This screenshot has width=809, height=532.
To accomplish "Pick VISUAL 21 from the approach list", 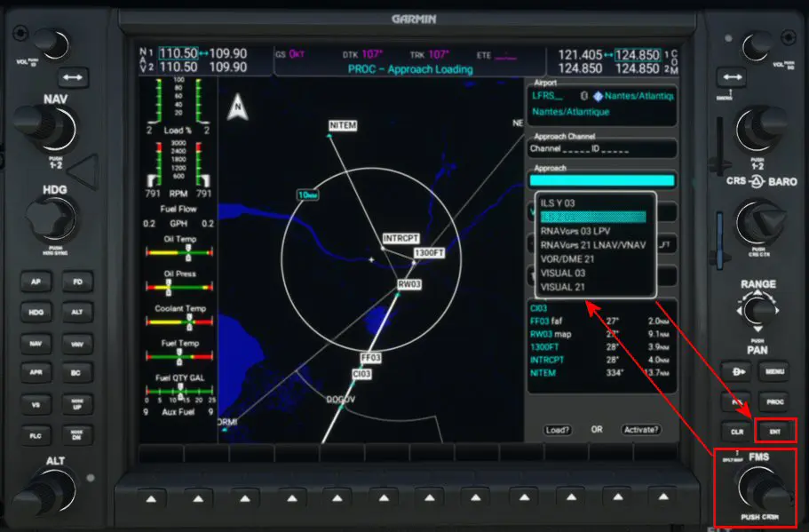I will pos(562,287).
